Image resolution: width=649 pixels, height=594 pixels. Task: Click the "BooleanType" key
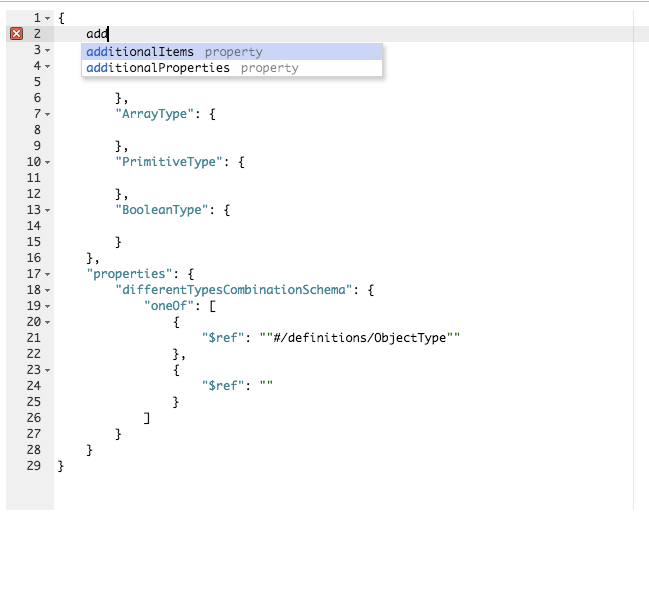click(x=162, y=210)
